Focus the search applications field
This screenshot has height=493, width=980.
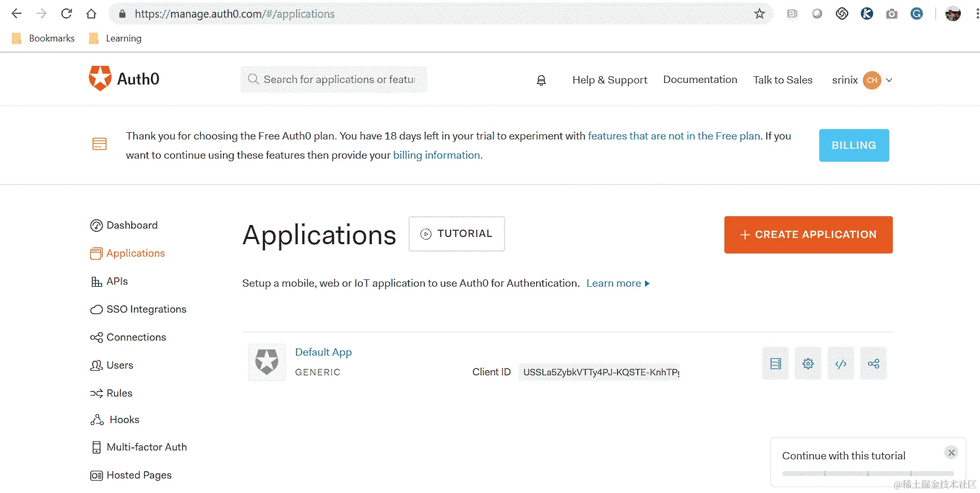[x=334, y=79]
